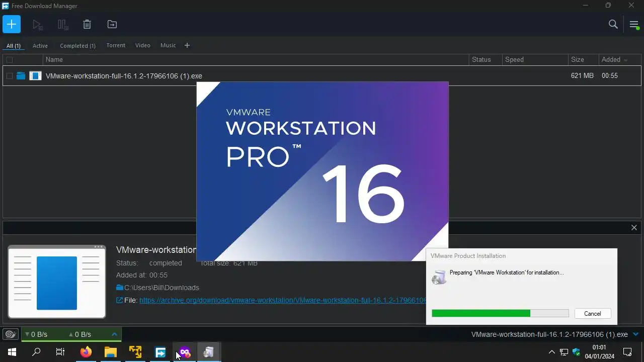Click the VMware installer taskbar icon
Viewport: 644px width, 362px height.
click(209, 352)
